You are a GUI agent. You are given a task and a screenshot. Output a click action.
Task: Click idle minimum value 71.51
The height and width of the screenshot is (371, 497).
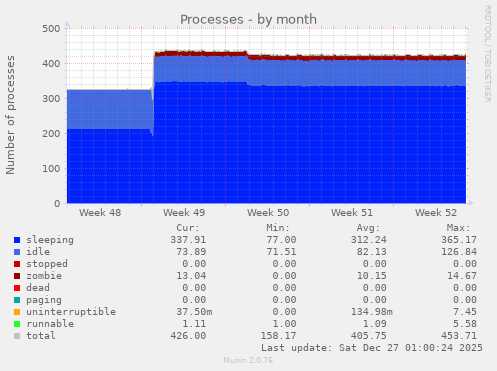[x=281, y=252]
